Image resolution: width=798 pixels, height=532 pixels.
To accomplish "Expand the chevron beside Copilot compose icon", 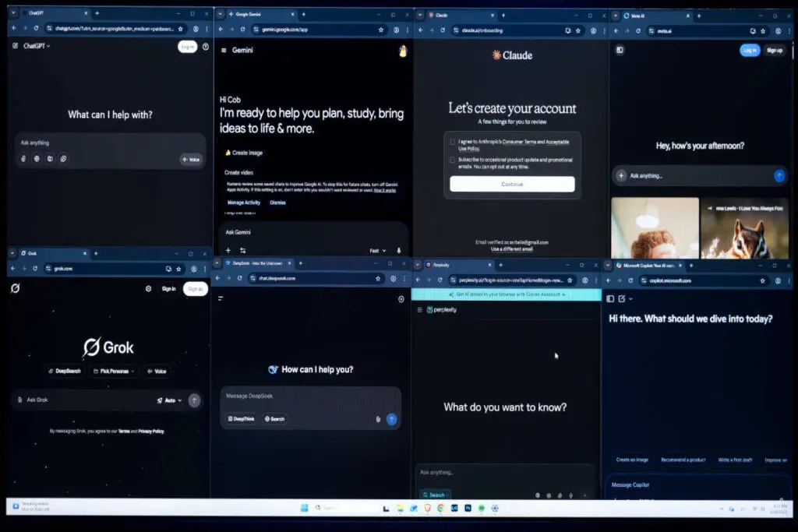I will tap(631, 299).
